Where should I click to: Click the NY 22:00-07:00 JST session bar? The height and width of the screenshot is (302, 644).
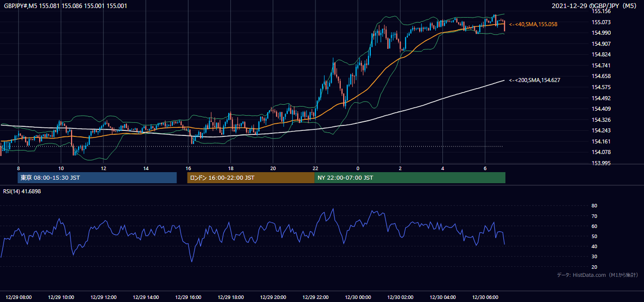410,178
